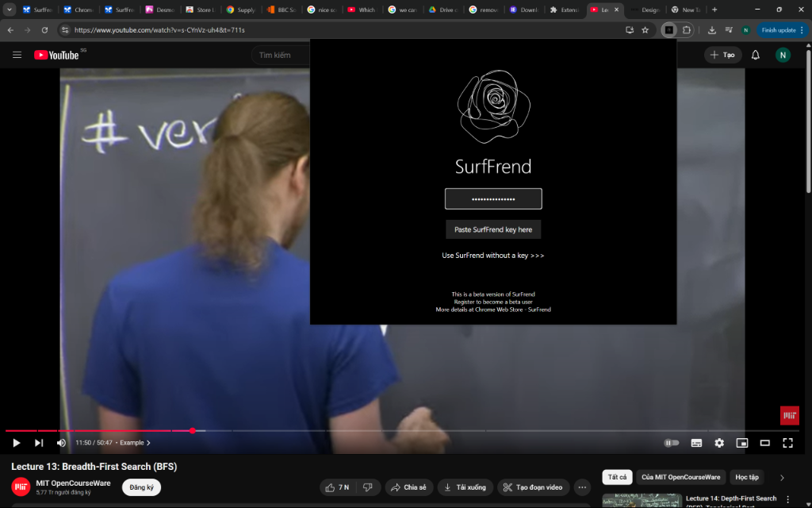812x508 pixels.
Task: Click install/cast screen icon in address bar
Action: 630,30
